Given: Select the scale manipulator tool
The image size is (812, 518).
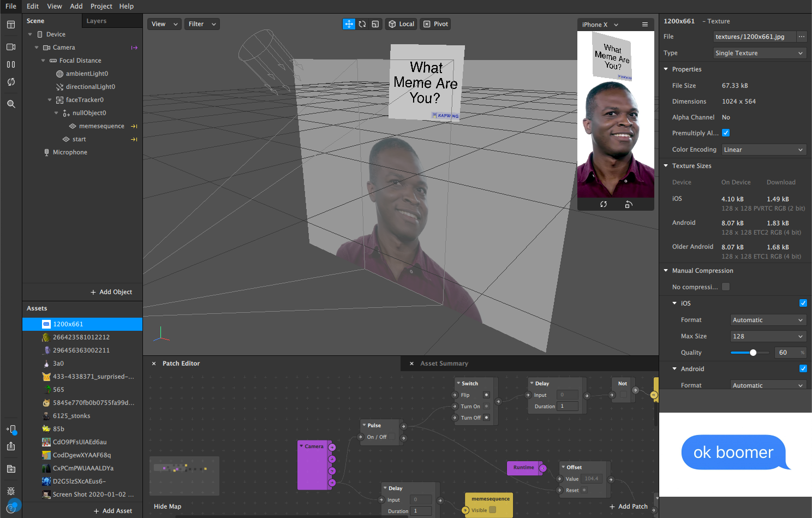Looking at the screenshot, I should (375, 24).
